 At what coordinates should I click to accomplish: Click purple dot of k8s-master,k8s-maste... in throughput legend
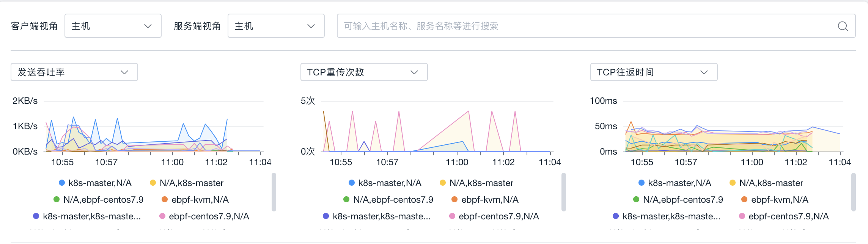pos(36,216)
